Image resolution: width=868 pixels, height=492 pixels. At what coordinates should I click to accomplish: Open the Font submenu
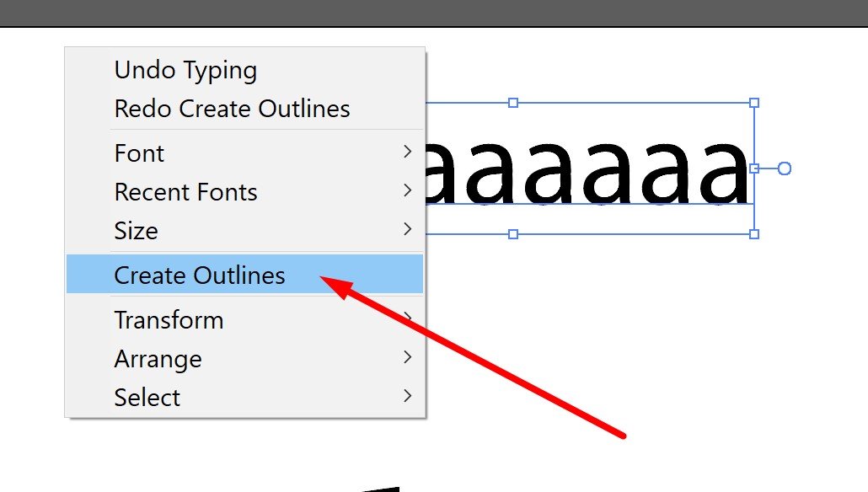pyautogui.click(x=244, y=152)
